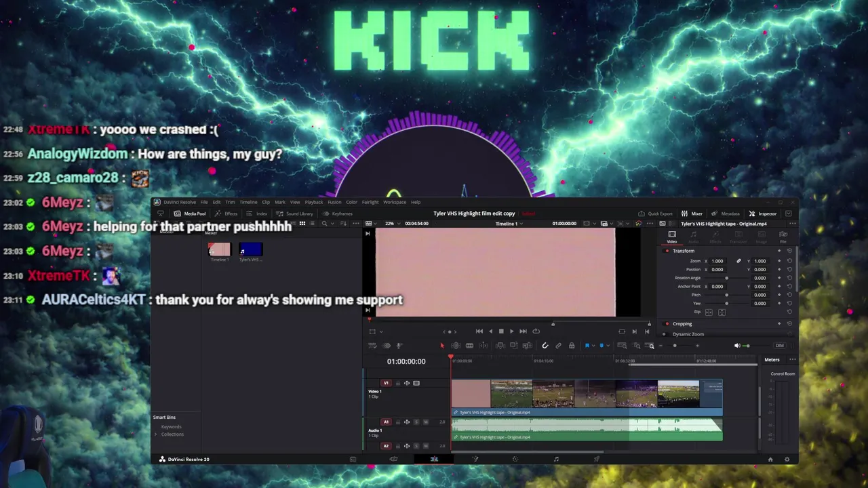Screen dimensions: 868x488
Task: Switch Inspector to File tab
Action: pyautogui.click(x=783, y=237)
